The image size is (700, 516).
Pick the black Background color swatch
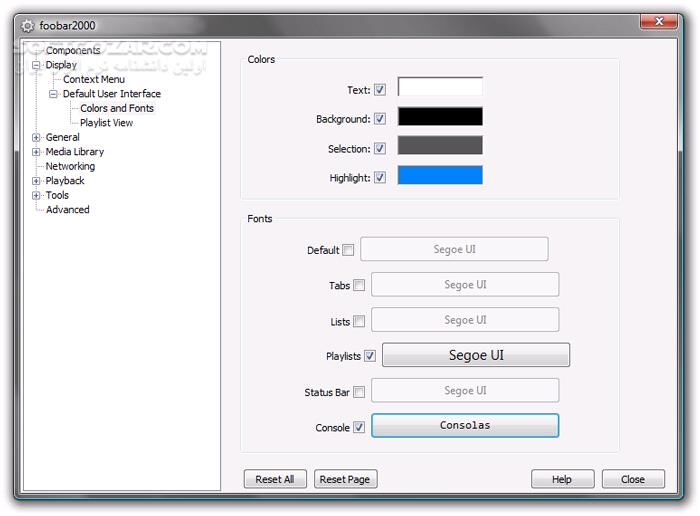click(440, 117)
